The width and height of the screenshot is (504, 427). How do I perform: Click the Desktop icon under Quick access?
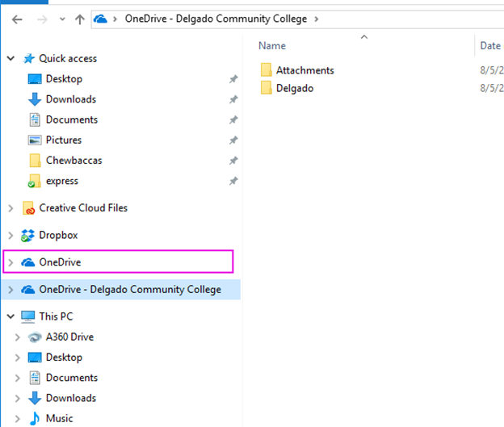tap(35, 79)
